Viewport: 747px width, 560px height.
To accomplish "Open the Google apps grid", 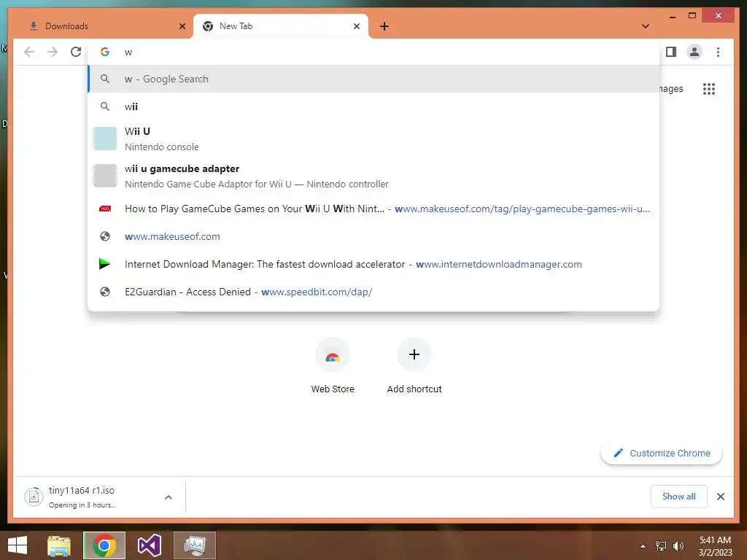I will 709,89.
